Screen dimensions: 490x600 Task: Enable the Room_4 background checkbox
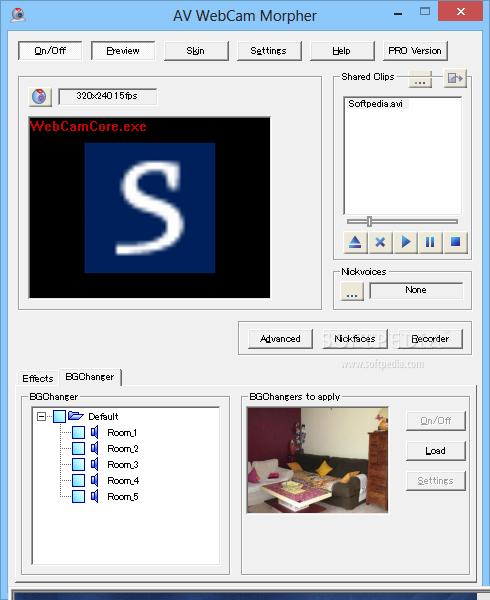point(78,481)
